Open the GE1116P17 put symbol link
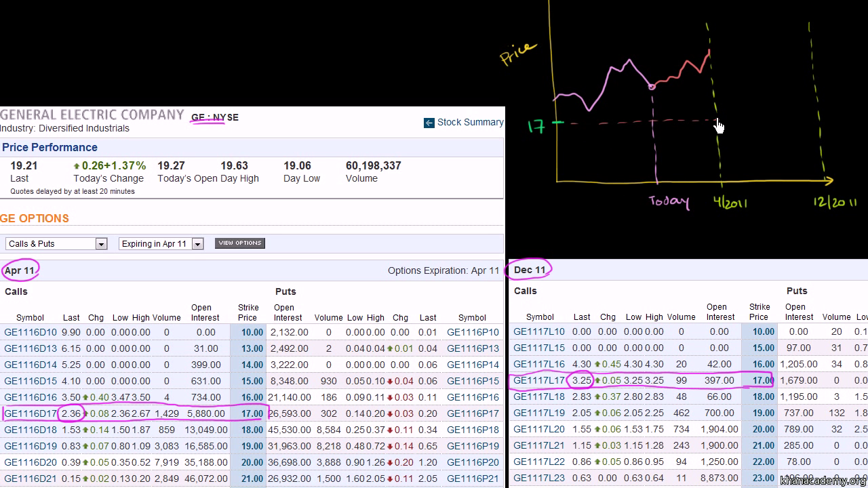Viewport: 868px width, 488px height. pyautogui.click(x=473, y=413)
